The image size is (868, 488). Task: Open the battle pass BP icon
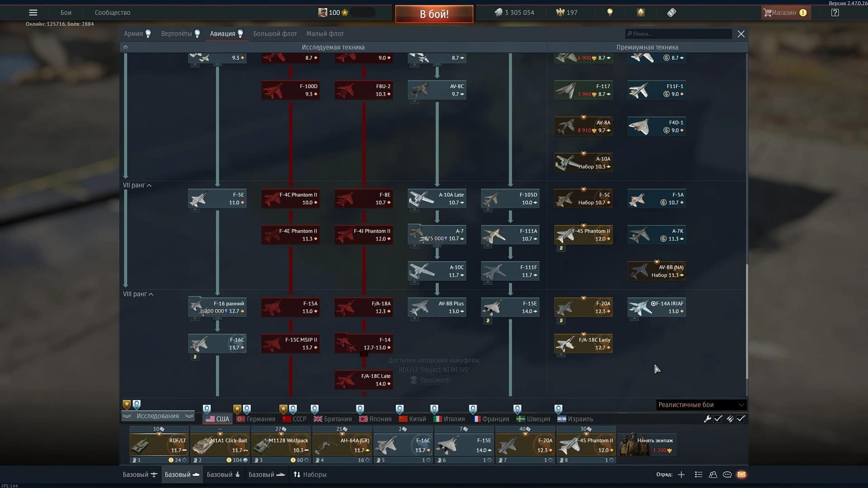click(671, 13)
